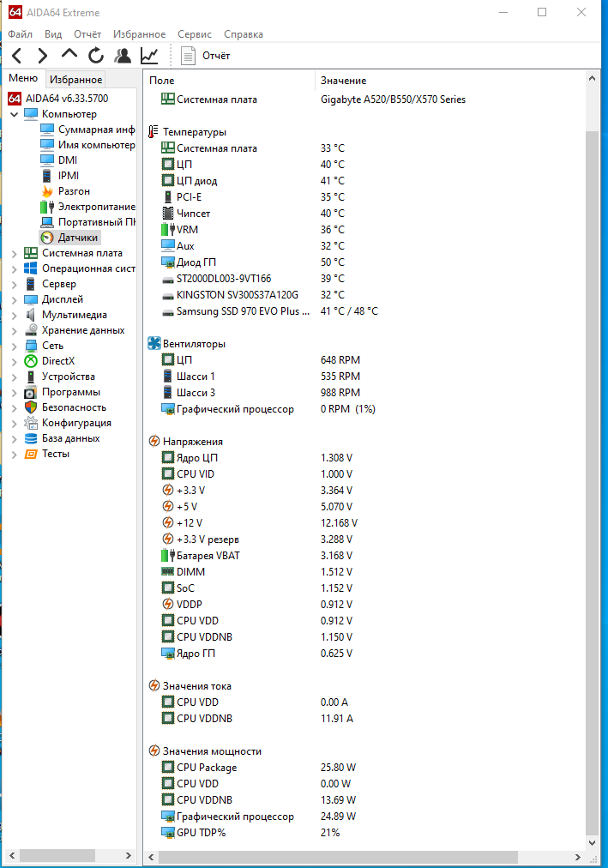The width and height of the screenshot is (608, 868).
Task: Switch to the Меню tab in sidebar
Action: tap(23, 78)
